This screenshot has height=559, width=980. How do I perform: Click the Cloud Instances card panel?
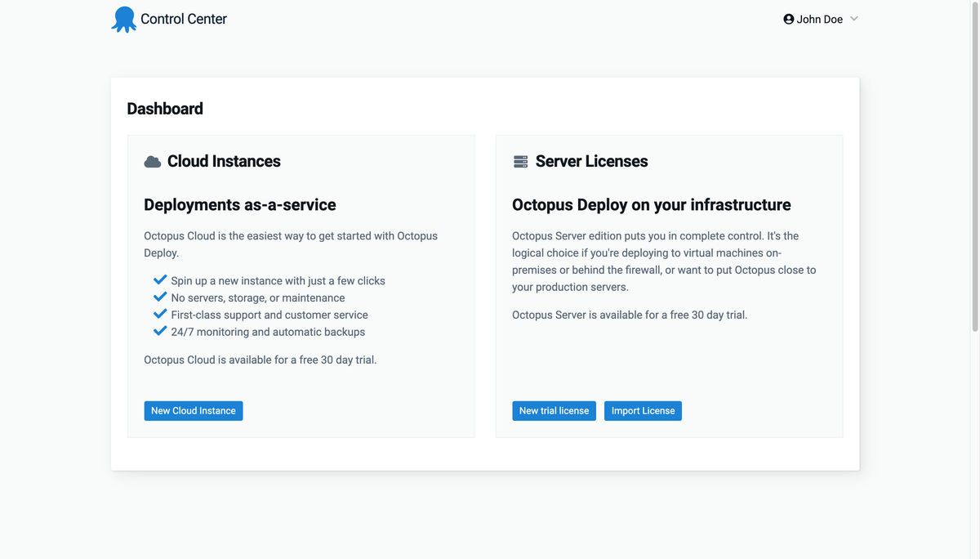point(301,376)
